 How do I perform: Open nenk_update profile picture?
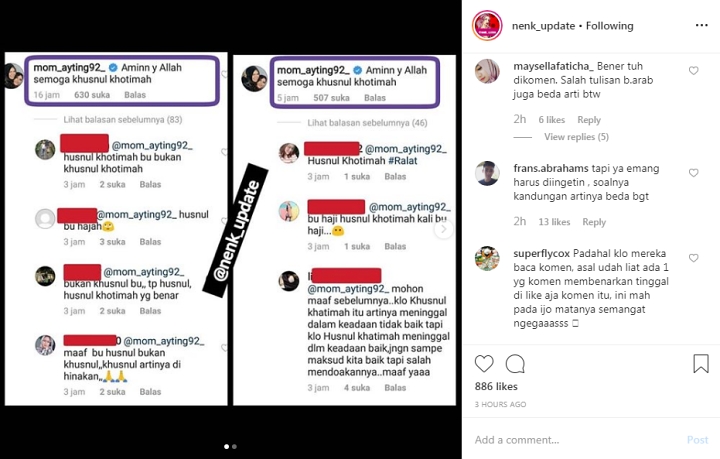click(487, 26)
